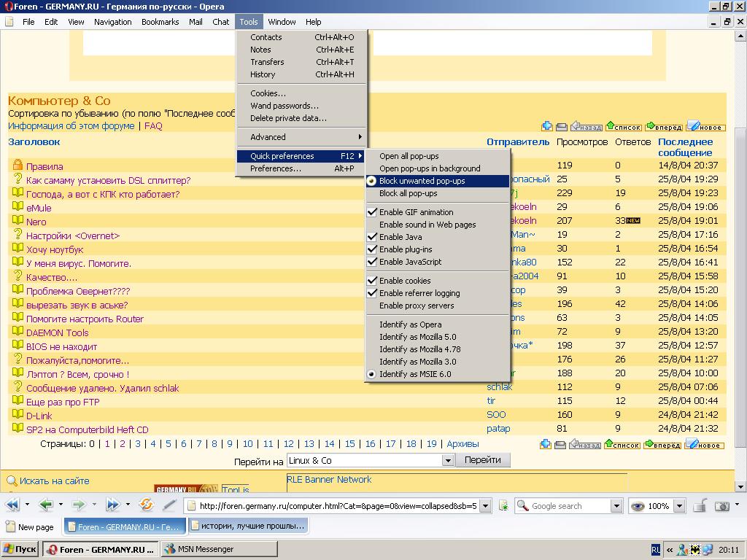Open the 100% zoom level dropdown
Screen dimensions: 747x560
tap(680, 506)
